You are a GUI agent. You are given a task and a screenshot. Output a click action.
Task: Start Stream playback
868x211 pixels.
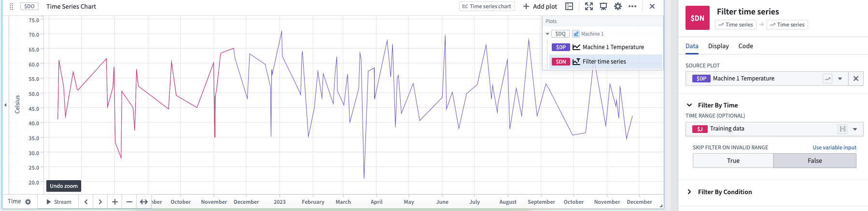(59, 202)
